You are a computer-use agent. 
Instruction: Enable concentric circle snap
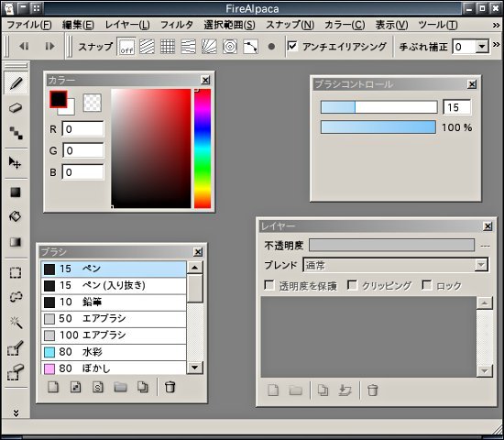click(x=230, y=47)
